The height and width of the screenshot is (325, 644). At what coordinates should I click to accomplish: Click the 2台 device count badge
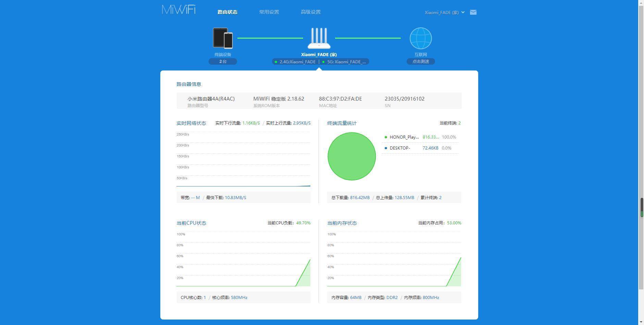pos(223,62)
